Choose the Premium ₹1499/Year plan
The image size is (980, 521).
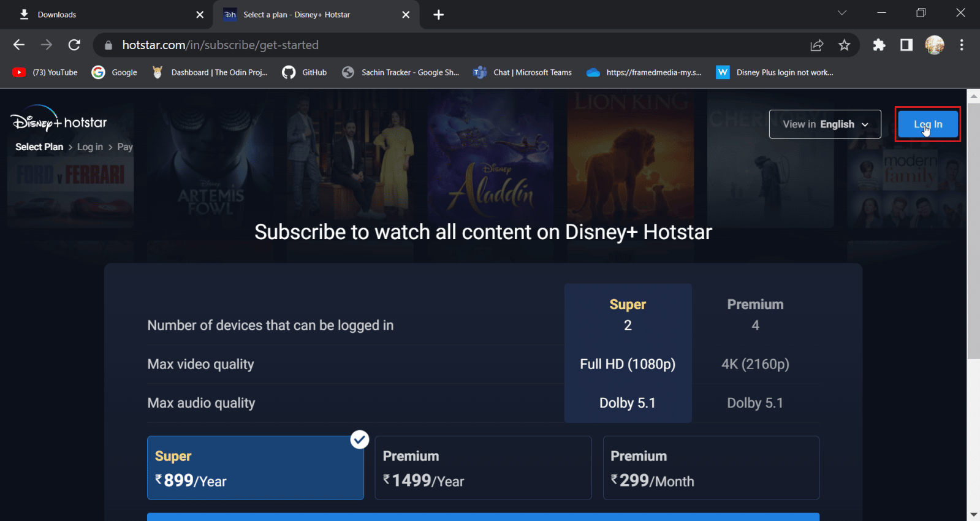coord(483,468)
